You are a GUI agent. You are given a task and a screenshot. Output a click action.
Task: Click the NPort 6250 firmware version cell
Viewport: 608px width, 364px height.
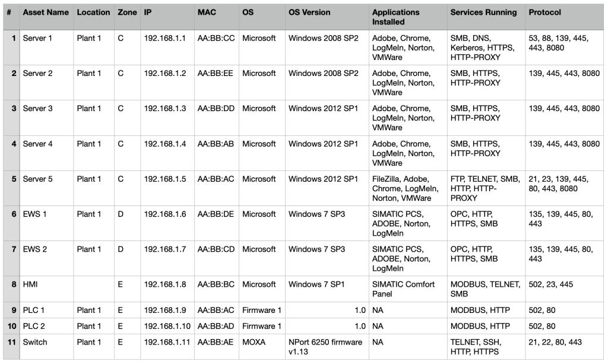[325, 347]
